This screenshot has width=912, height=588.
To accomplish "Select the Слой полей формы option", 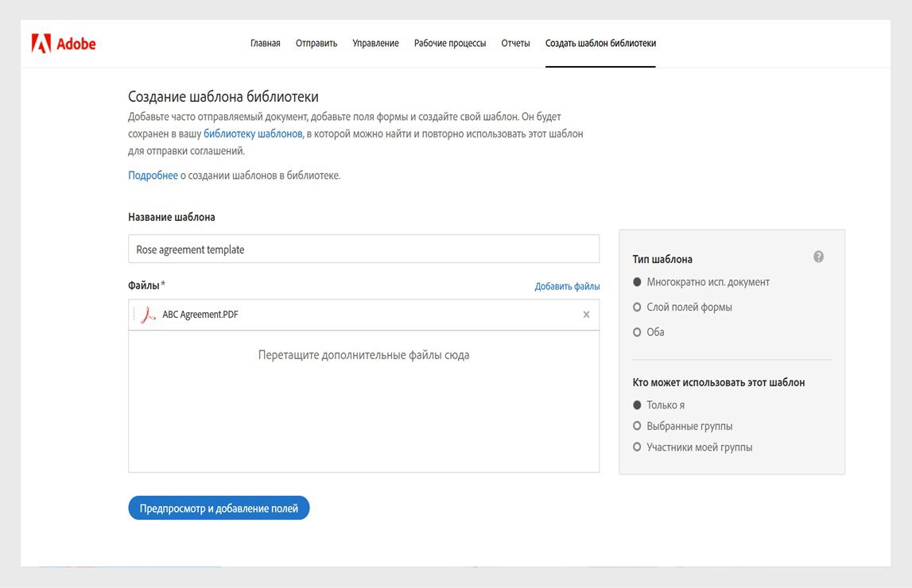I will [x=637, y=308].
